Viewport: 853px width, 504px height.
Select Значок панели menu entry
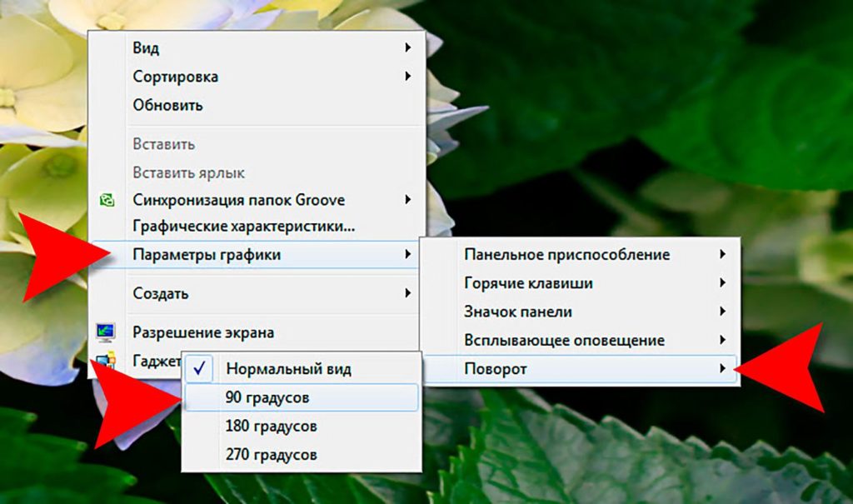[517, 312]
